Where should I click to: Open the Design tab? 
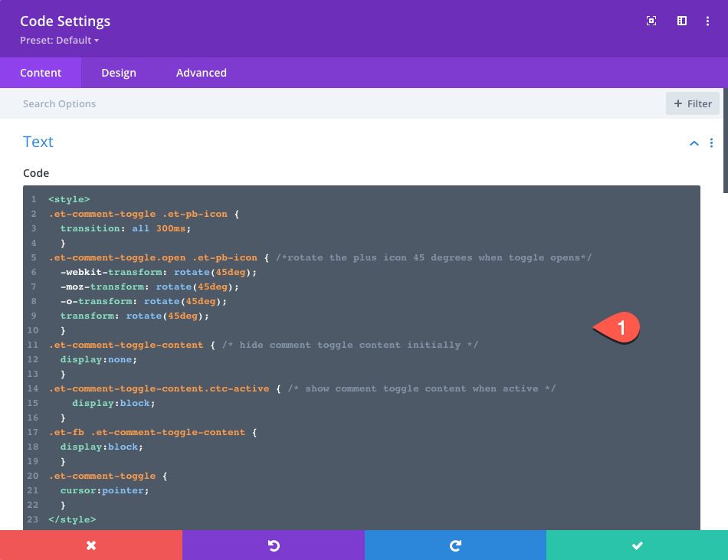pyautogui.click(x=119, y=73)
